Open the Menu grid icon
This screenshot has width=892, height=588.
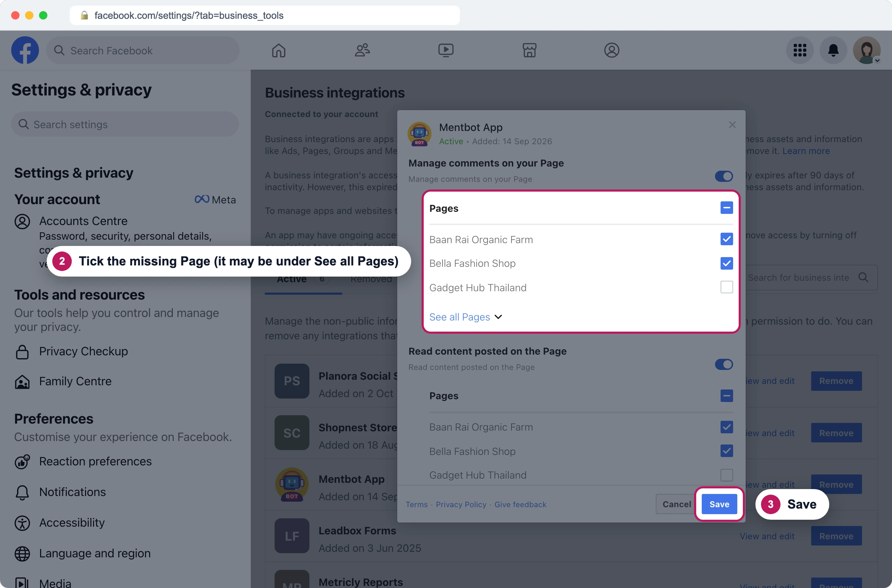[x=800, y=50]
